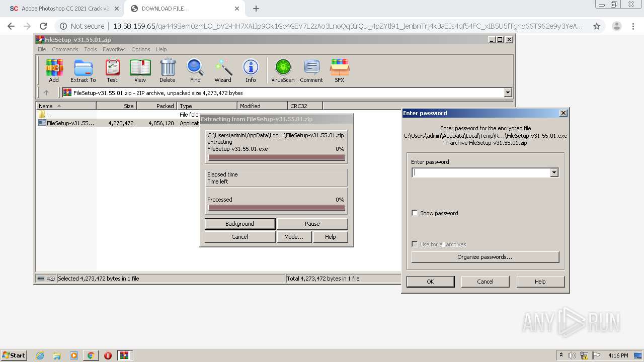
Task: Select the Extract To toolbar icon
Action: [83, 71]
